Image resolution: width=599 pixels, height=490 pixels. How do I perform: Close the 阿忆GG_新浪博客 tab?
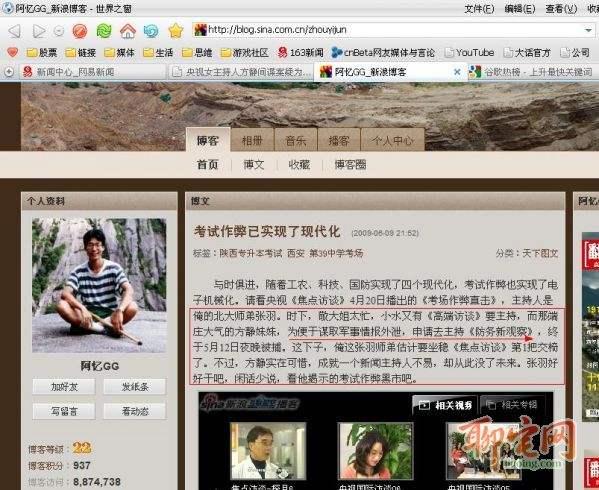coord(457,72)
